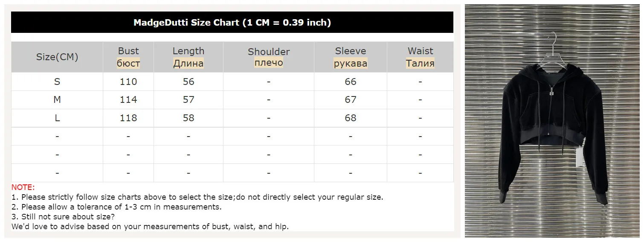Viewport: 644px width, 242px height.
Task: Click the red NOTE: label
Action: 23,187
